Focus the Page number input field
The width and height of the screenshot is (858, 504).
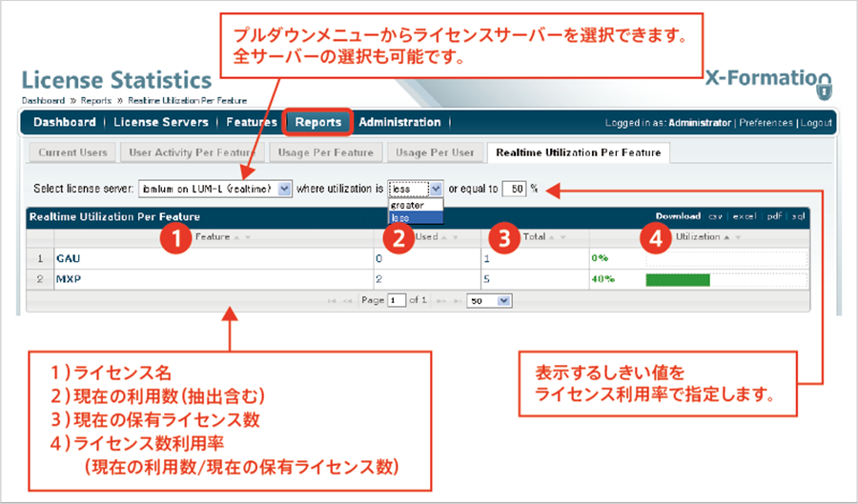click(x=397, y=301)
